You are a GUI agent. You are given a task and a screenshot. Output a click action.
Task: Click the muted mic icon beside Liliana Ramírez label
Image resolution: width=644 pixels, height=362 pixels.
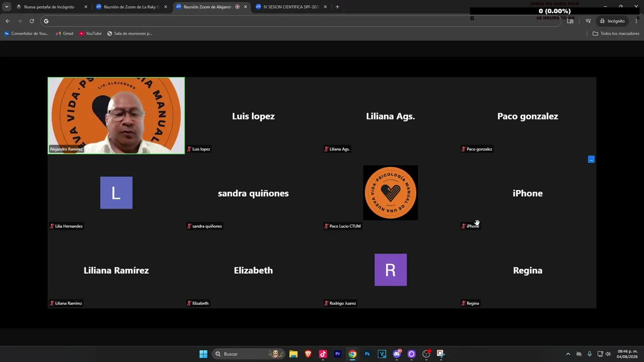tap(52, 303)
